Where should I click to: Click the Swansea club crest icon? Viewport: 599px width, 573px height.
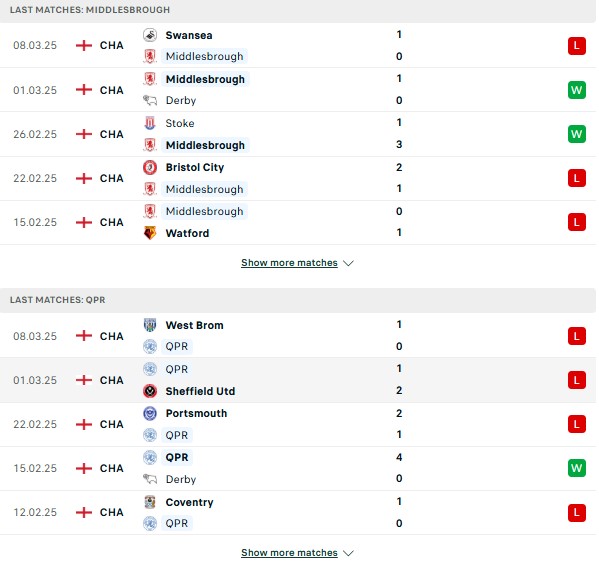point(150,35)
